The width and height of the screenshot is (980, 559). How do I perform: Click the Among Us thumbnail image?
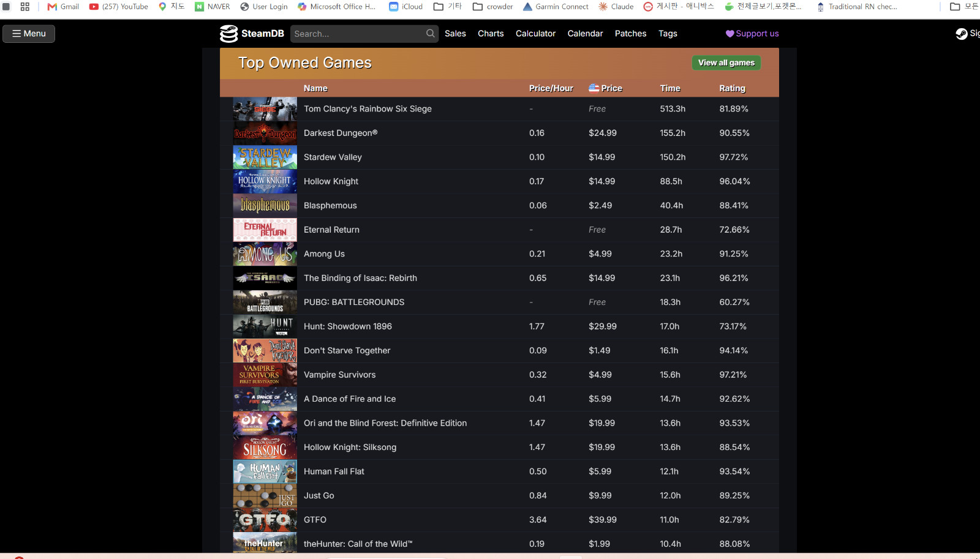265,254
